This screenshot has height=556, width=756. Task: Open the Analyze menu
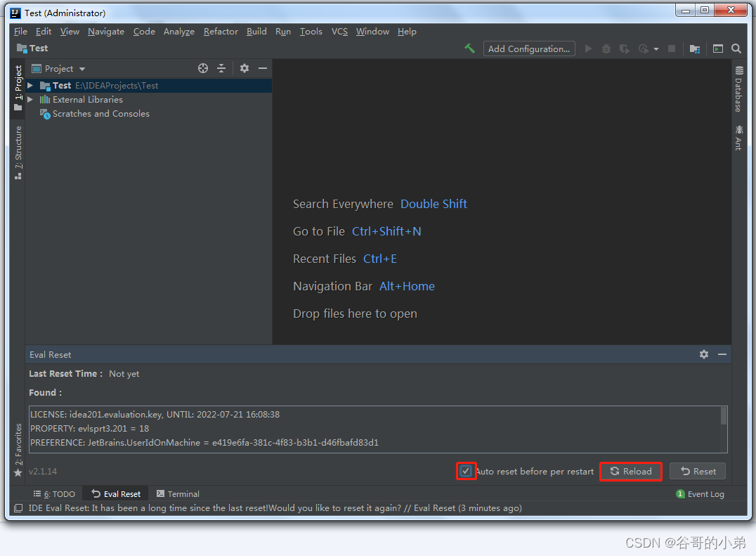(179, 32)
